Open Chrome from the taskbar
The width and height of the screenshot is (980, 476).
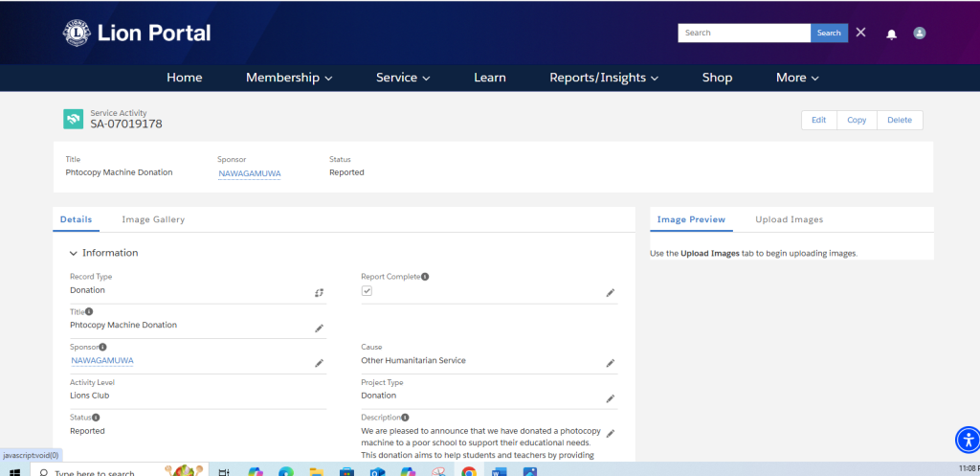coord(469,471)
